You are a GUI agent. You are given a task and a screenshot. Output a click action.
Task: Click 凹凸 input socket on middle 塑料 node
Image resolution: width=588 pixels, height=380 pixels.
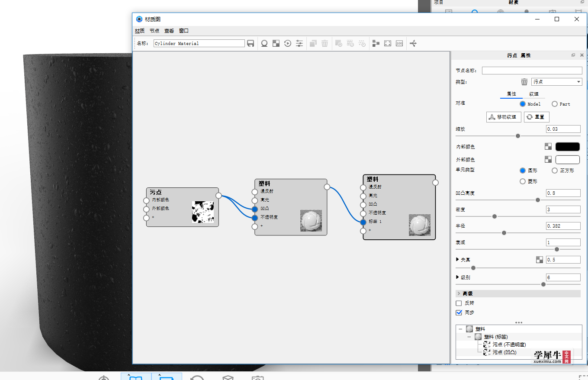click(x=255, y=209)
